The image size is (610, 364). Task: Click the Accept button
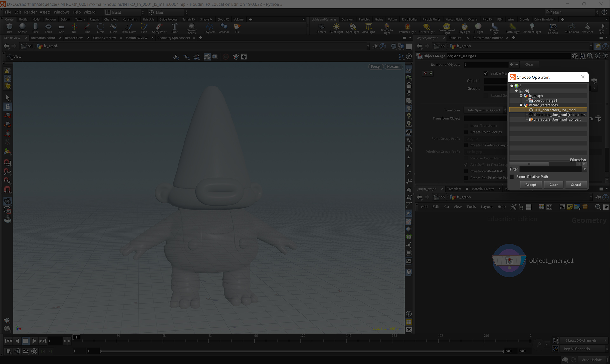coord(531,185)
